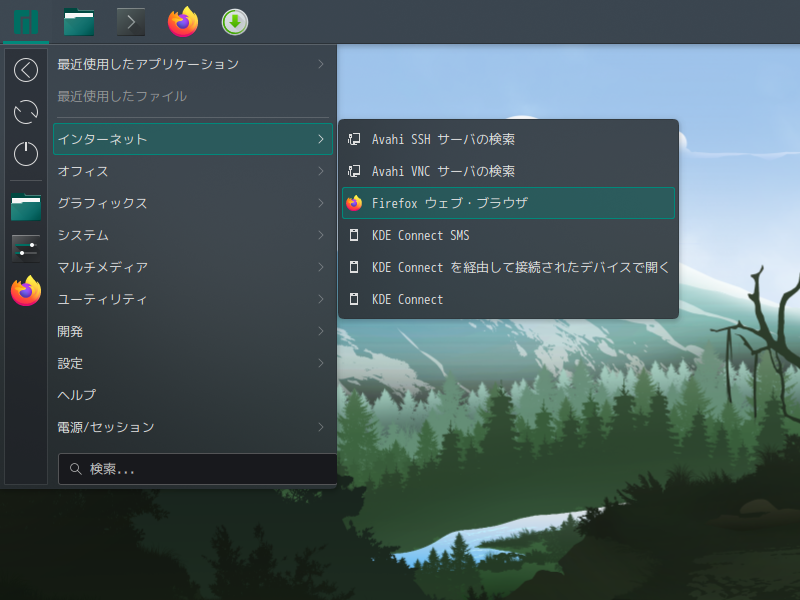
Task: Expand arrow next to グラフィックス
Action: point(321,203)
